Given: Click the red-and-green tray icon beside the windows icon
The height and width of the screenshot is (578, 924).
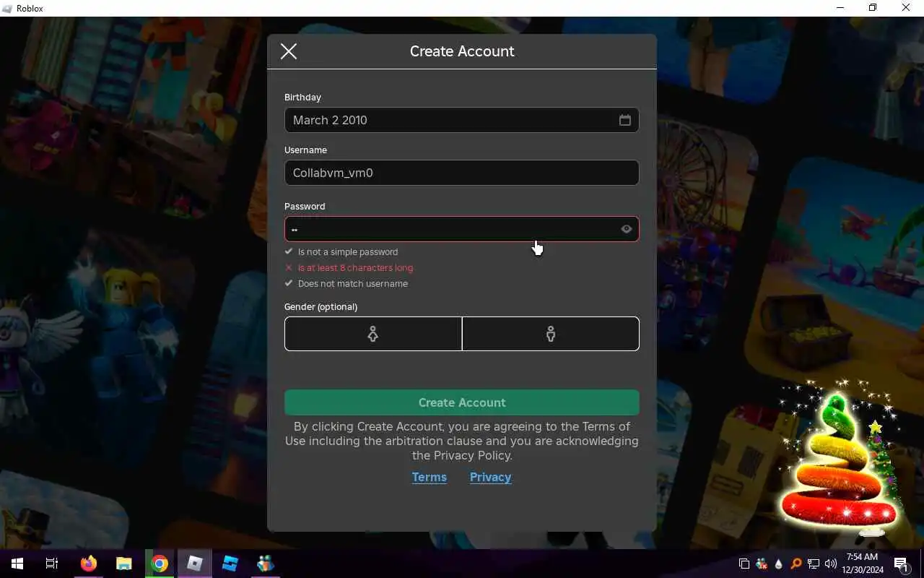Looking at the screenshot, I should (762, 564).
